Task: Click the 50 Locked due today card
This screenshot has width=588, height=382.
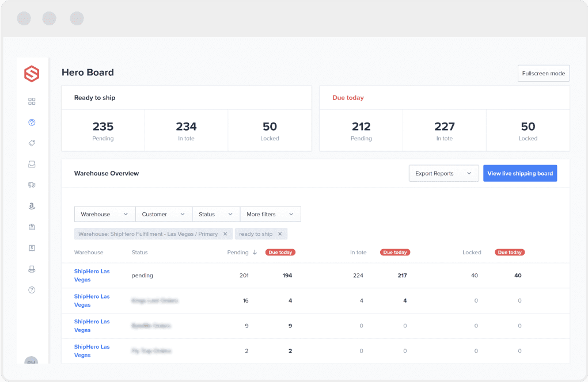Action: point(528,131)
